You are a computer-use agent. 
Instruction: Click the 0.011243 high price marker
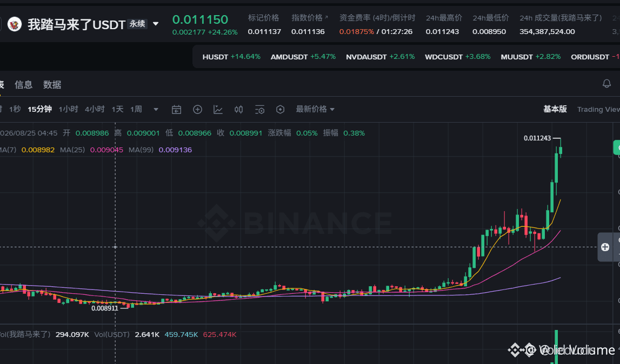click(x=537, y=138)
